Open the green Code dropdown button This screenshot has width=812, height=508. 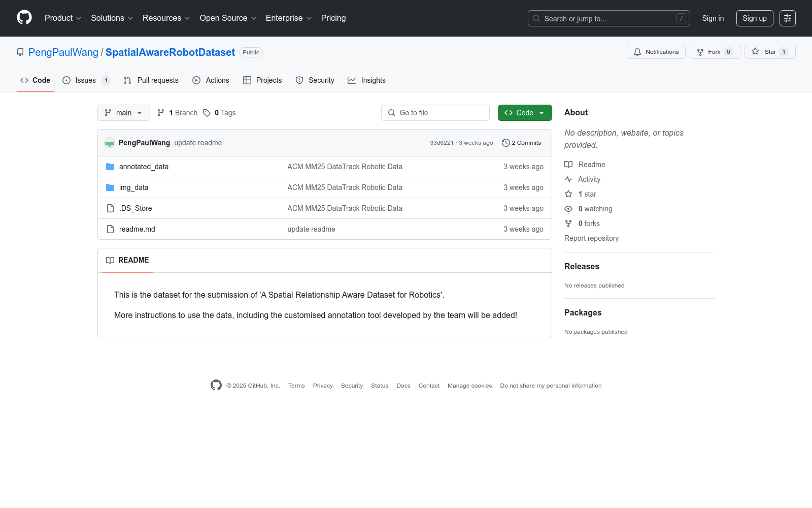[x=525, y=113]
